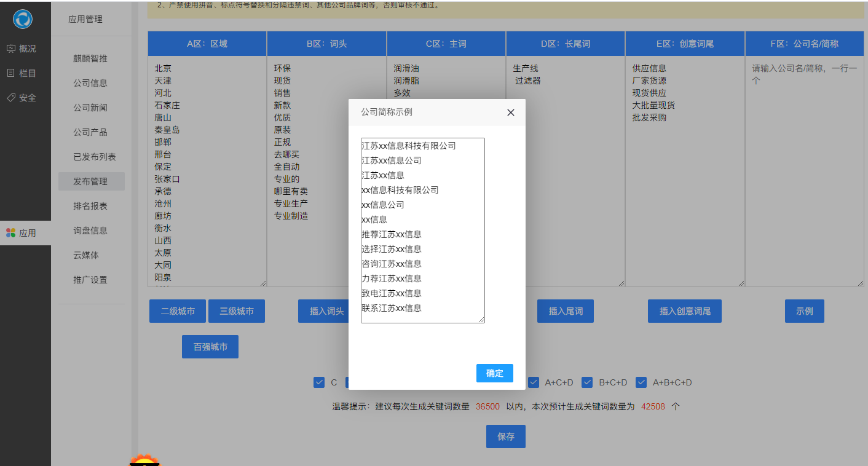Click the E区 creative suffix textarea

[x=685, y=172]
